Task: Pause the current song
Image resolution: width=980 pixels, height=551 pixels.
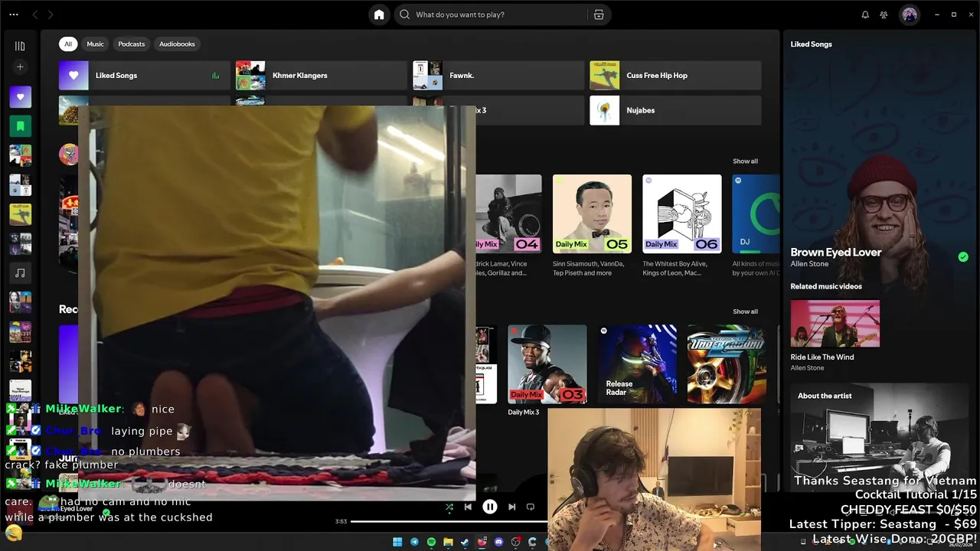Action: [490, 507]
